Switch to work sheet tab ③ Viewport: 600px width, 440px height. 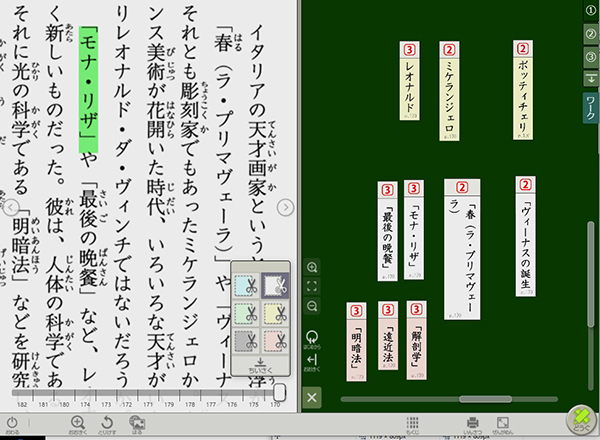tap(591, 57)
